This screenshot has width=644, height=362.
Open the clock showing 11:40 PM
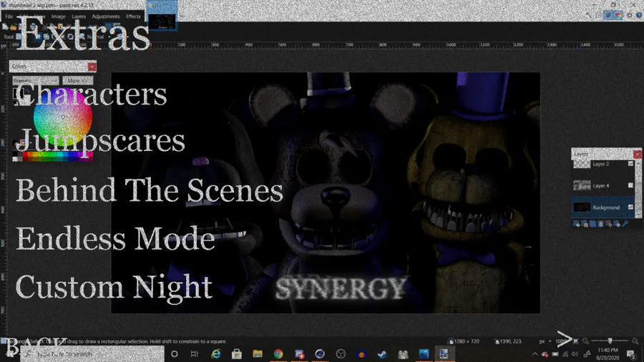click(608, 354)
